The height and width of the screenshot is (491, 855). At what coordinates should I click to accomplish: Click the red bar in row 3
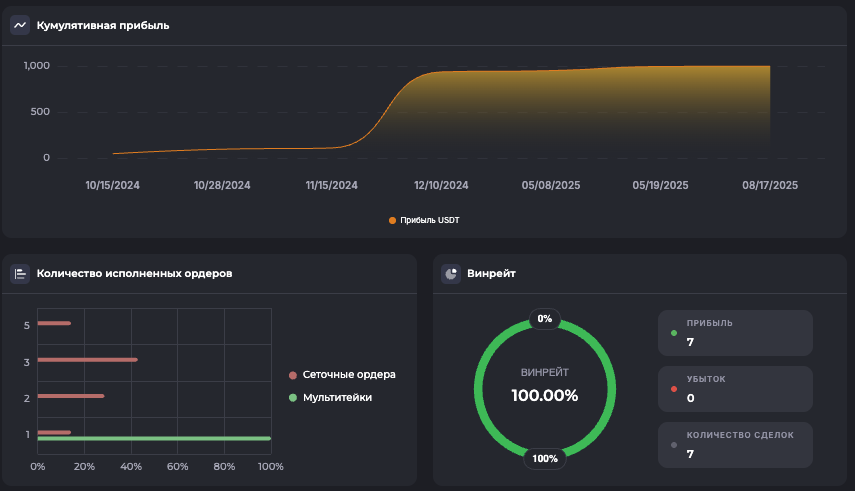(87, 359)
